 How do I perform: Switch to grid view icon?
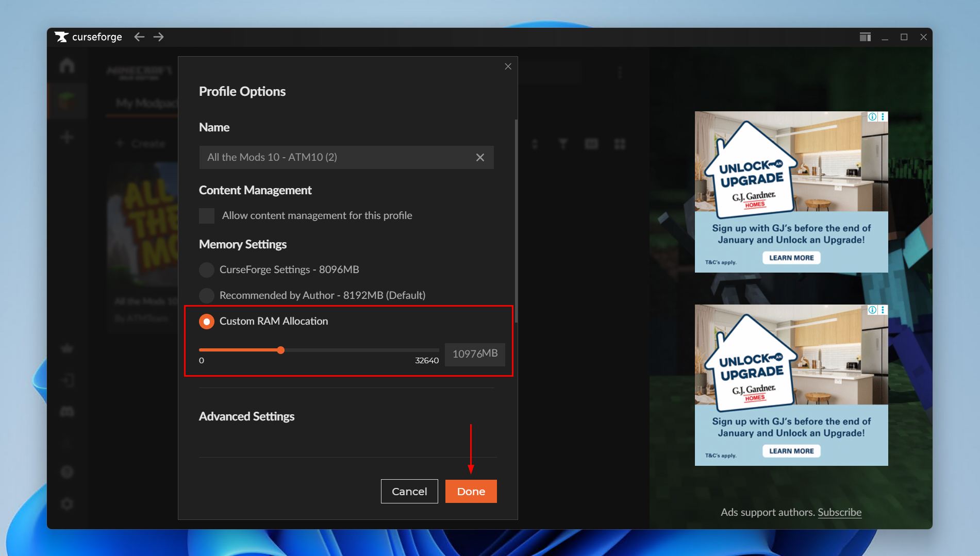point(620,144)
